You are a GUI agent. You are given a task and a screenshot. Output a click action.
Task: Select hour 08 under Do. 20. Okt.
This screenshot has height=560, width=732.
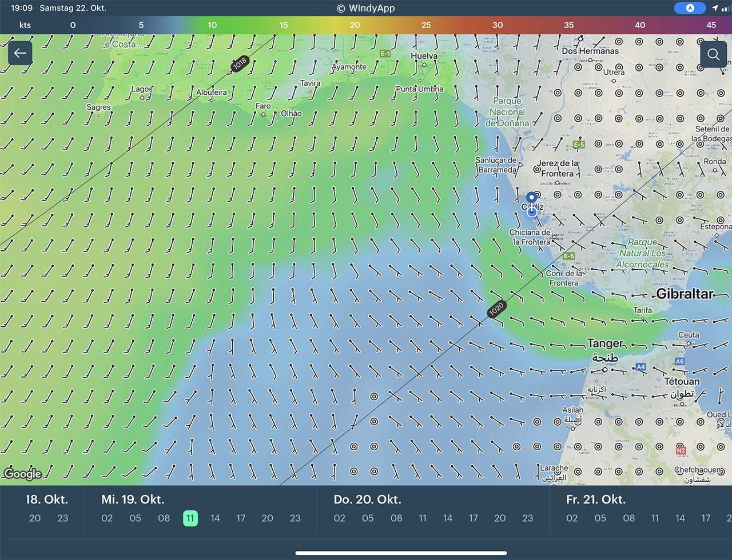396,518
